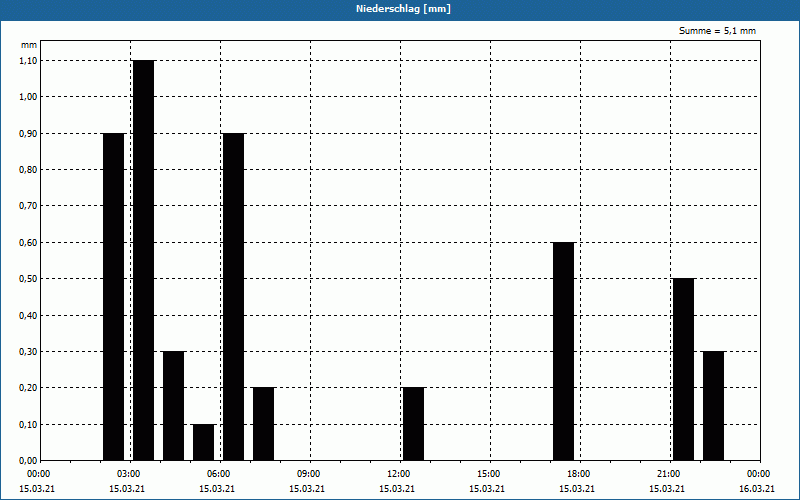Screen dimensions: 800x500
Task: Click the 0,60 bar before 18:00
Action: coord(564,352)
